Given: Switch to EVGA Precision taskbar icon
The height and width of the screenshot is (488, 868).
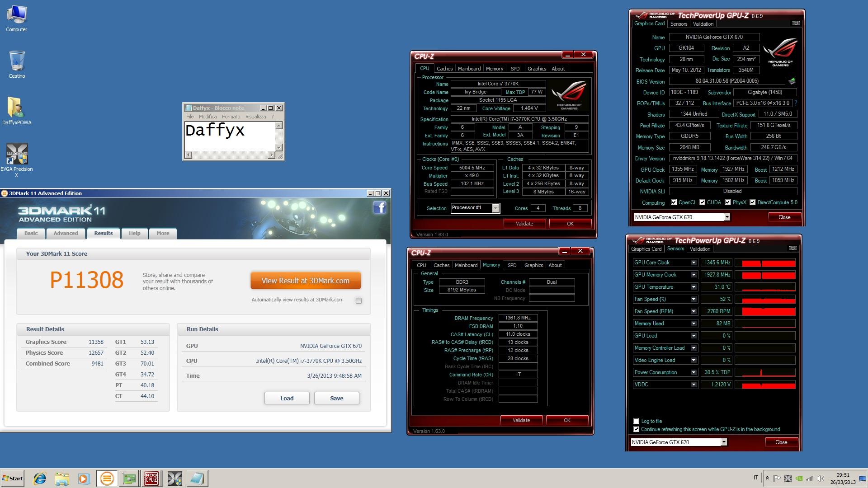Looking at the screenshot, I should click(175, 479).
